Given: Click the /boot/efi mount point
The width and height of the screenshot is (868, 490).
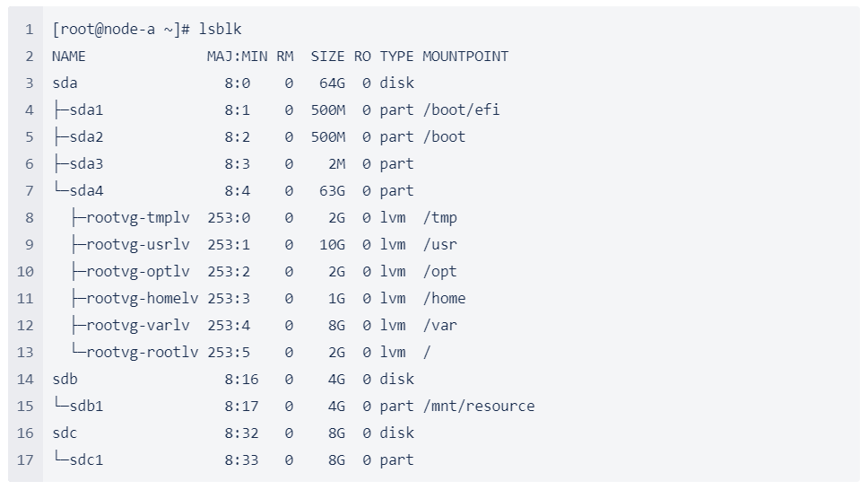Looking at the screenshot, I should pyautogui.click(x=461, y=110).
